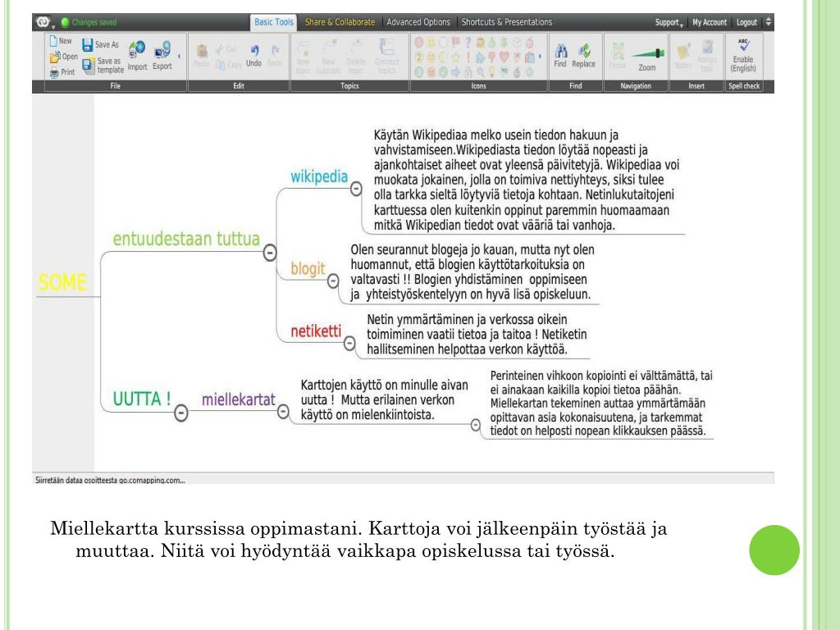The width and height of the screenshot is (840, 630).
Task: Create a new map with the New icon
Action: [53, 41]
